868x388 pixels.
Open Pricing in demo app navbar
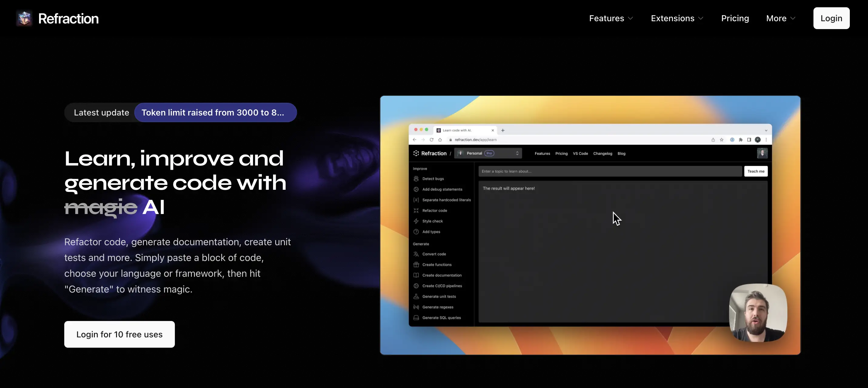tap(561, 153)
